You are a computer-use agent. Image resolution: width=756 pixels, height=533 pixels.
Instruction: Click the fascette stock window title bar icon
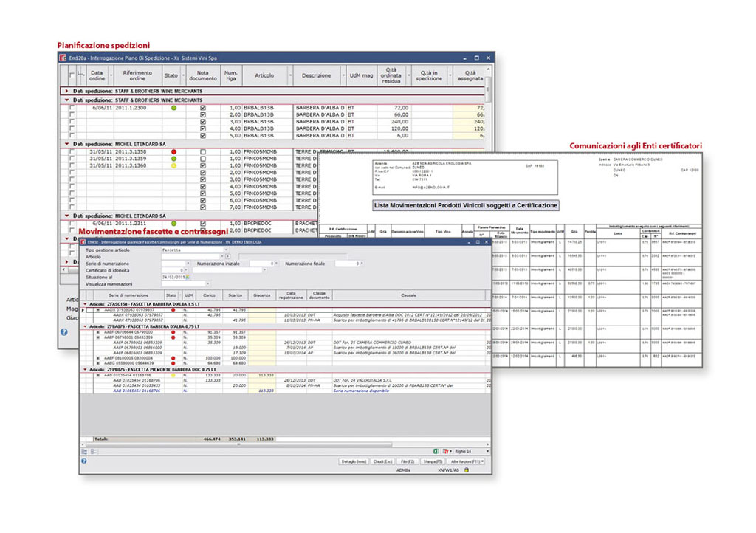(83, 242)
